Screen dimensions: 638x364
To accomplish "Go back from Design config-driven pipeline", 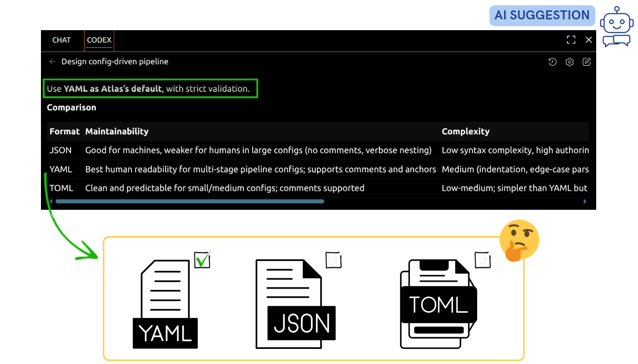I will click(52, 62).
